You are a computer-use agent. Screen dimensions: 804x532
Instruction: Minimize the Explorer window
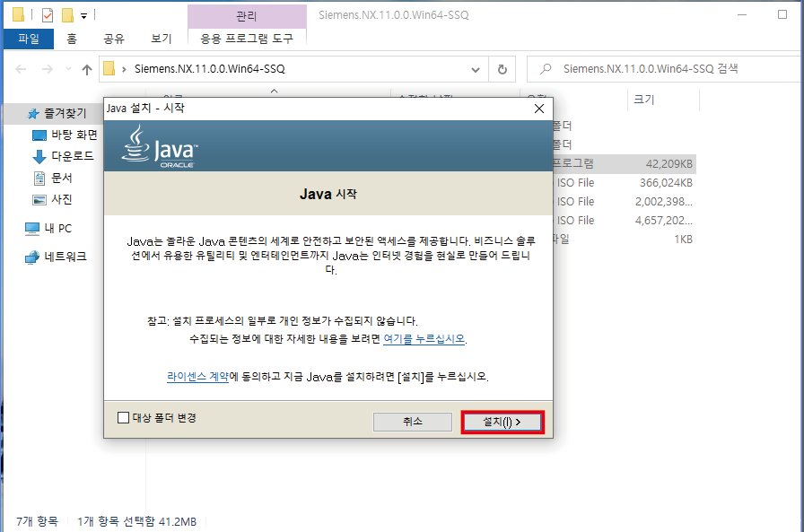pyautogui.click(x=742, y=15)
